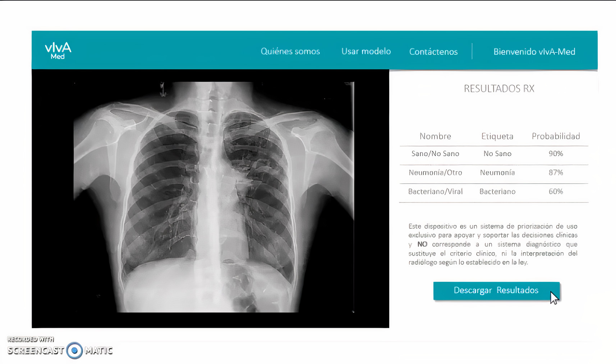The image size is (616, 364).
Task: Select the Neumonía/Otro row name
Action: (x=435, y=173)
